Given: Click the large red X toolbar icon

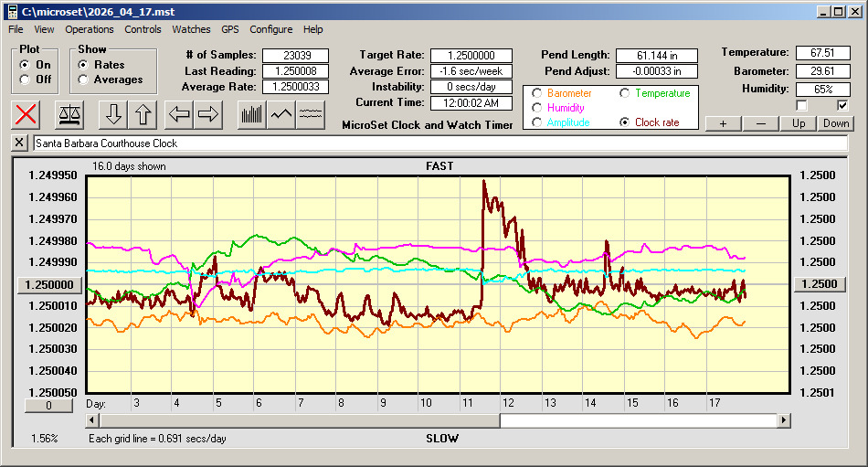Looking at the screenshot, I should click(26, 114).
